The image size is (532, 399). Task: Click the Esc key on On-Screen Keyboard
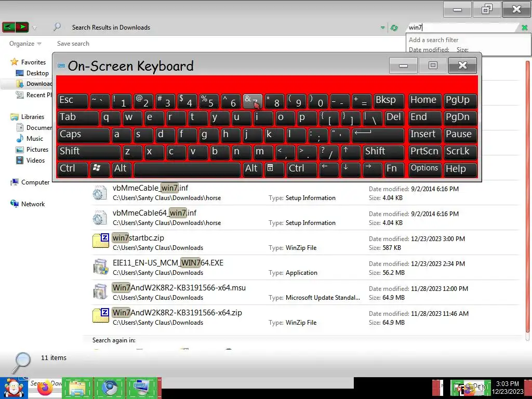[x=73, y=101]
